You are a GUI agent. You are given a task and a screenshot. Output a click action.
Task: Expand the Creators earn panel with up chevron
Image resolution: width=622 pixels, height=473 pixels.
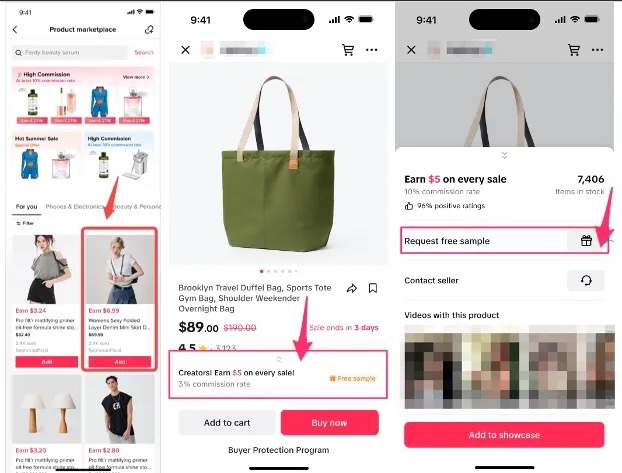[278, 360]
